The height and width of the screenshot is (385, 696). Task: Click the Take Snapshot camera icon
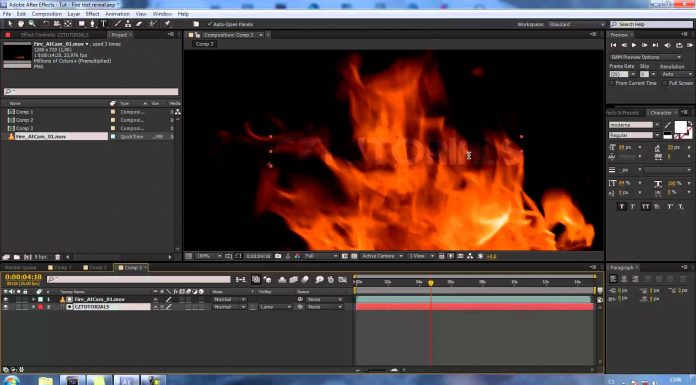(x=278, y=256)
